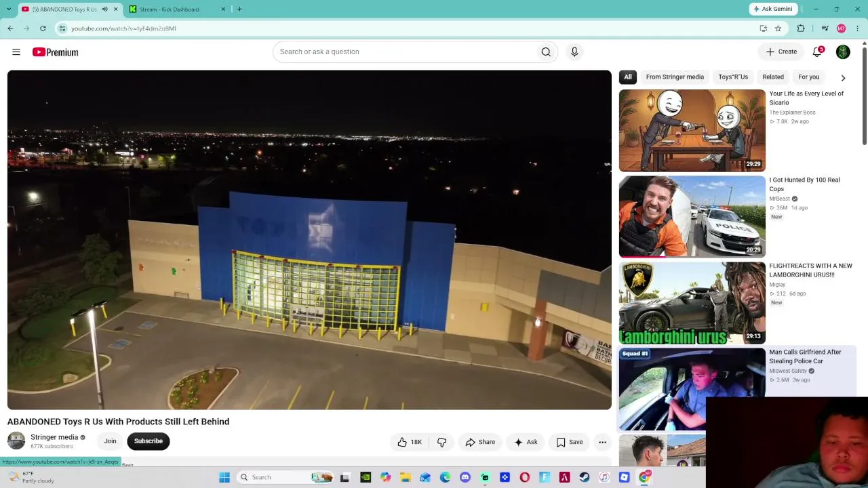Viewport: 868px width, 488px height.
Task: Close the ABANDONED Toys R Us tab
Action: 115,9
